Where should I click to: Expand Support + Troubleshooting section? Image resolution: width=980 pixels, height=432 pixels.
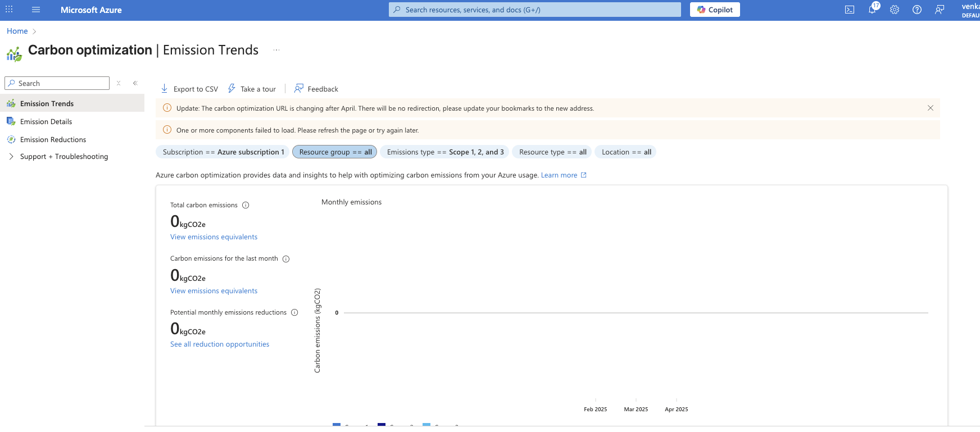click(x=63, y=157)
